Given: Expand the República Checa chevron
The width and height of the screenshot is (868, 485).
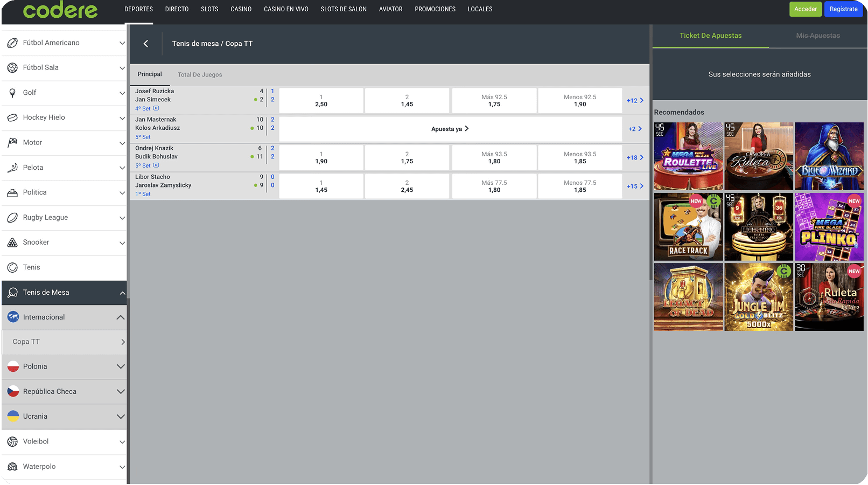Looking at the screenshot, I should [x=121, y=392].
